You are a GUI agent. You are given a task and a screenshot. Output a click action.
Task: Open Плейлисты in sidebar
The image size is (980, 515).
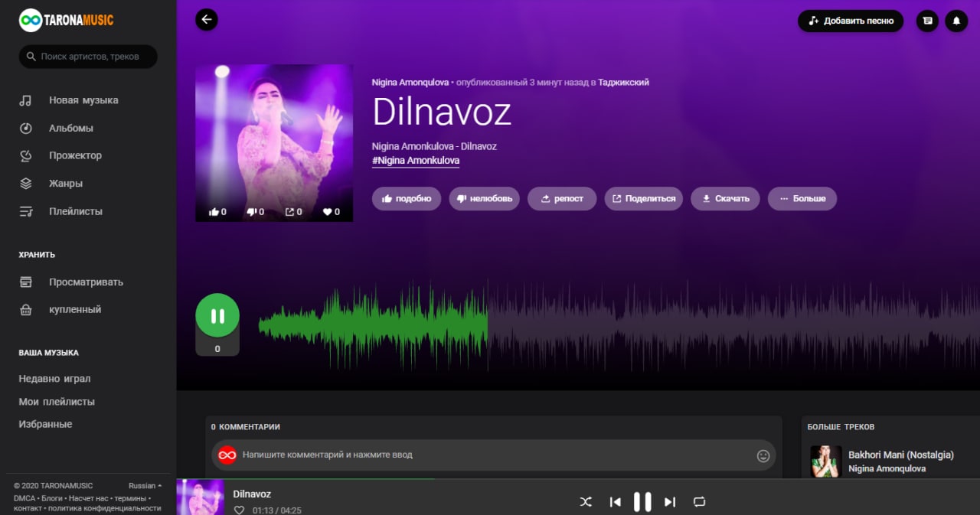click(76, 211)
